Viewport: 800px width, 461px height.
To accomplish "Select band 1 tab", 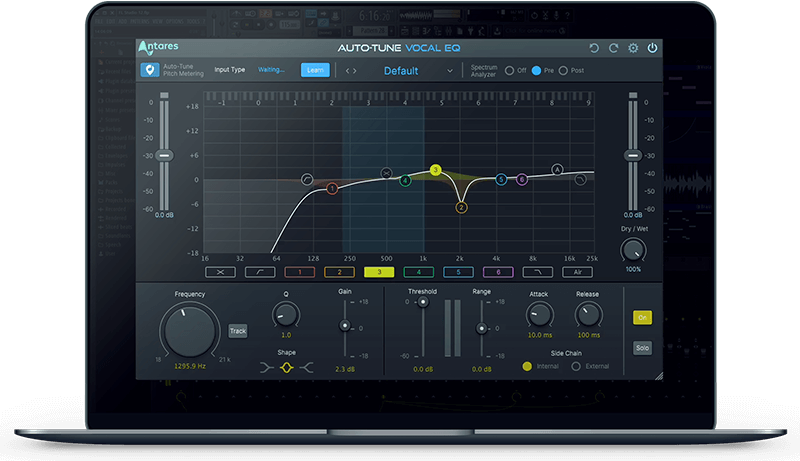I will coord(299,272).
